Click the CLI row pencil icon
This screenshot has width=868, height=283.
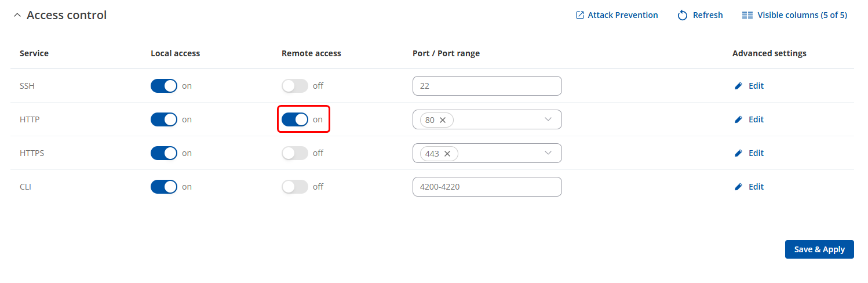pyautogui.click(x=738, y=187)
